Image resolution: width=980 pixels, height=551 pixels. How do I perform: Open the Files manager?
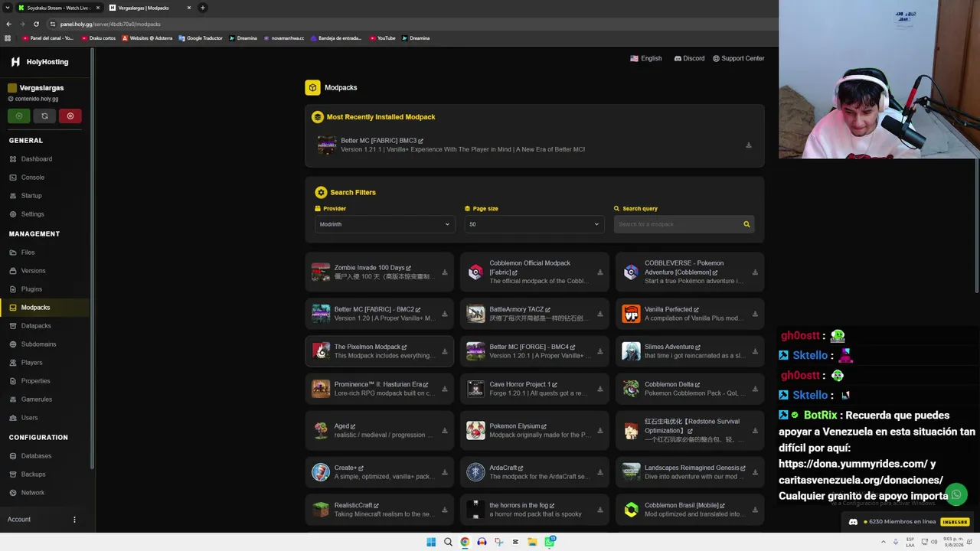click(x=28, y=253)
